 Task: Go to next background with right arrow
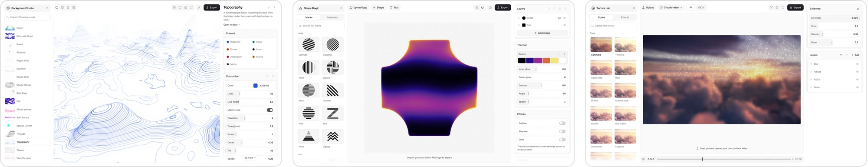pos(274,7)
